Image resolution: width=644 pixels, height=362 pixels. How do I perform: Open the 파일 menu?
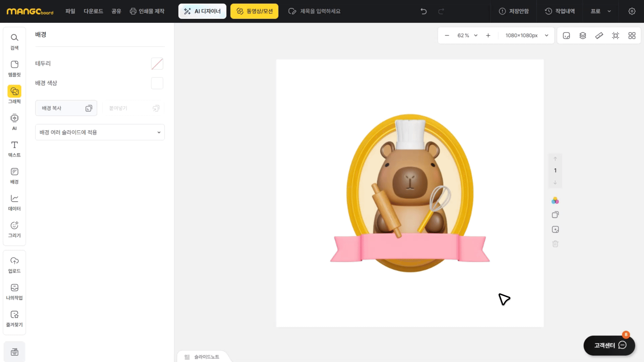tap(70, 11)
